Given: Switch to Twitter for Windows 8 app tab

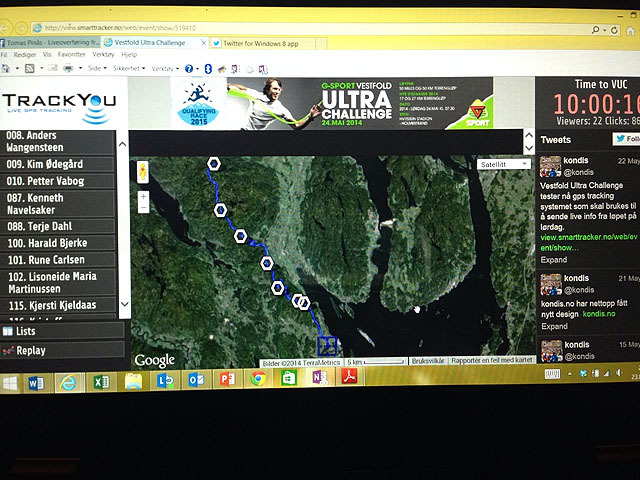Looking at the screenshot, I should (x=264, y=44).
